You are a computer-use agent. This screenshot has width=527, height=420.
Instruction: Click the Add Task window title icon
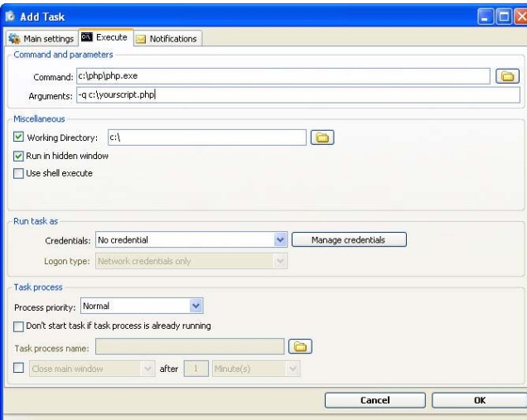pos(10,16)
